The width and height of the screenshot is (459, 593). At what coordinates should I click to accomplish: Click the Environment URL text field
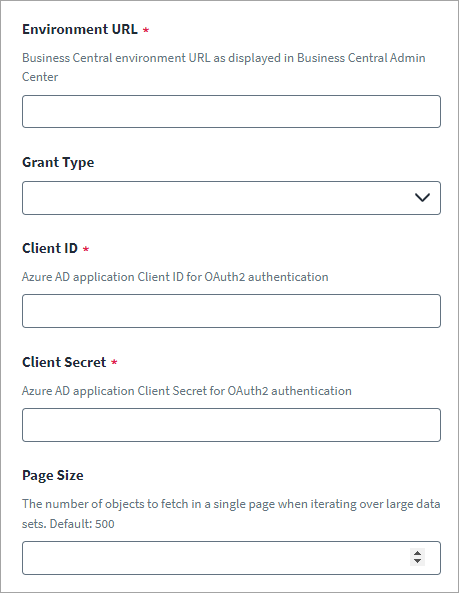(231, 112)
